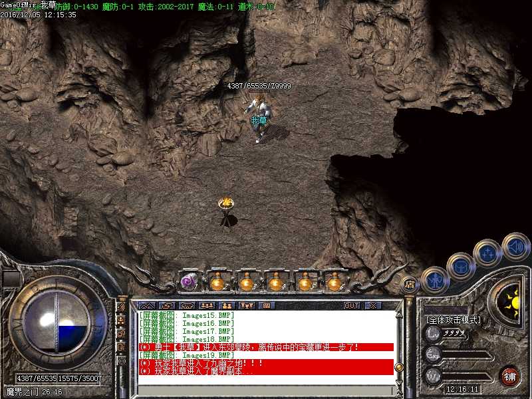This screenshot has width=532, height=399.
Task: Click the player character 我草
Action: click(259, 118)
